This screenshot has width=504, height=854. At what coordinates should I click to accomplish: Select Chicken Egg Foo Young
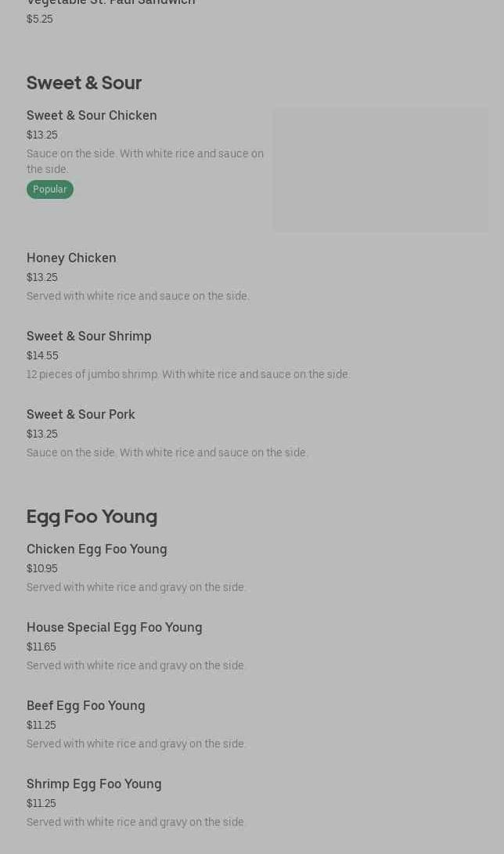[x=97, y=550]
